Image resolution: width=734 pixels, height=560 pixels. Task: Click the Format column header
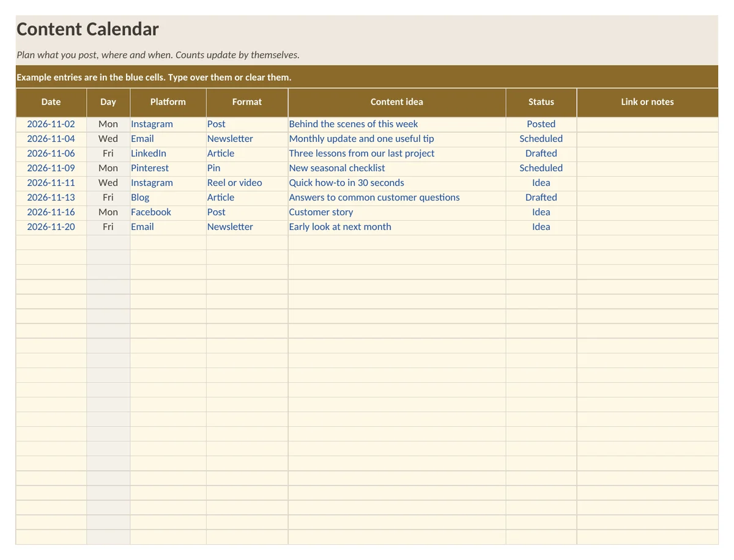click(247, 102)
